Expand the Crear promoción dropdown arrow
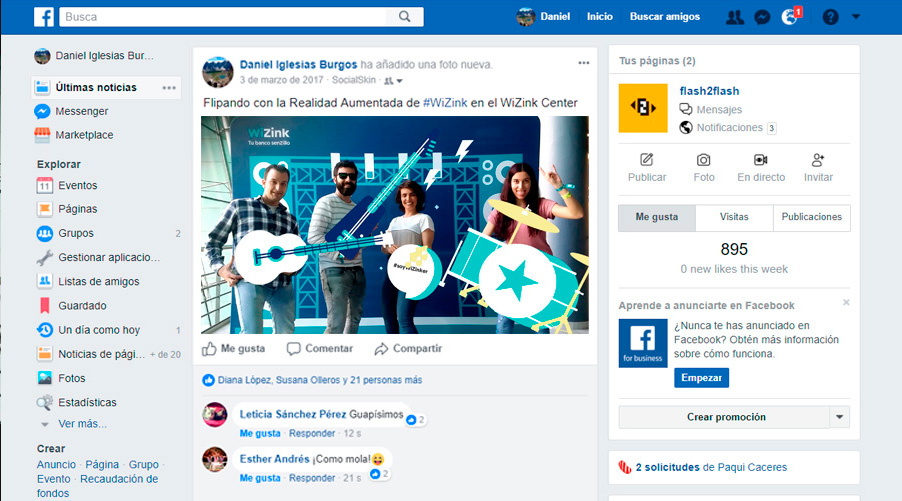Screen dimensions: 902x501 pos(839,417)
